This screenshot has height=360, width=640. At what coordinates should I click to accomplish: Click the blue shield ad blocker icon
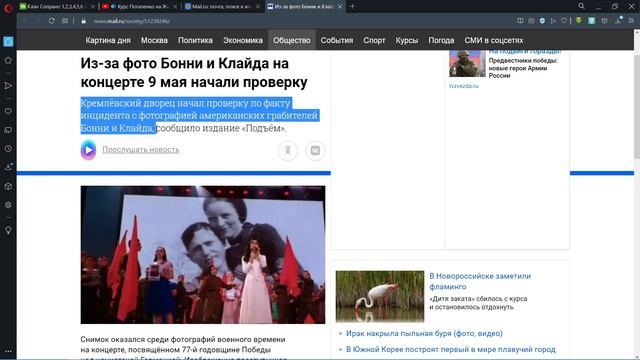tap(542, 21)
